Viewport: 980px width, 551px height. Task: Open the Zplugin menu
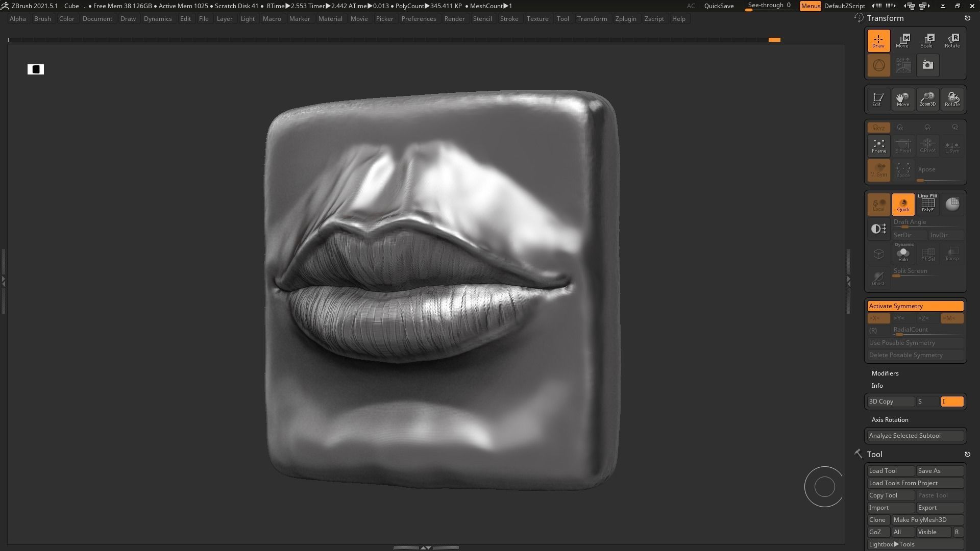(625, 19)
